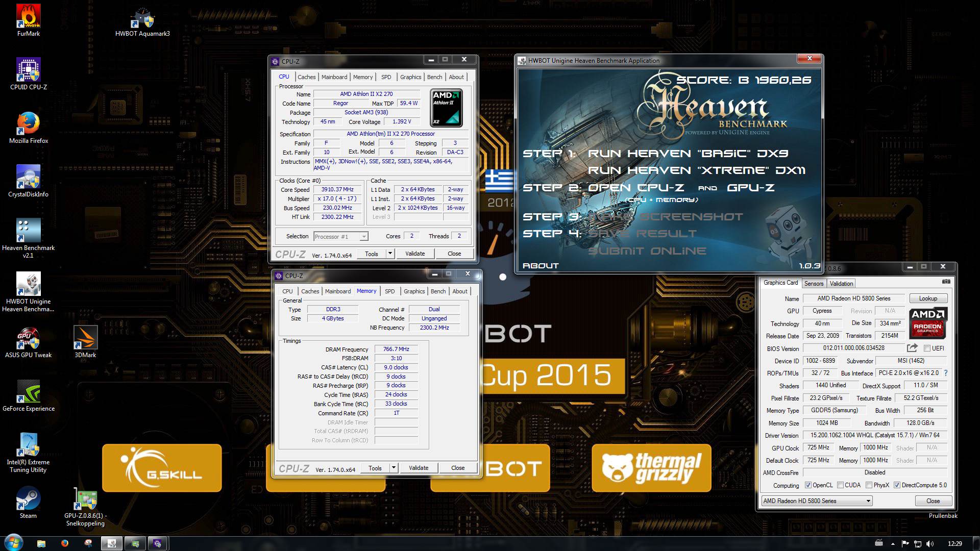This screenshot has width=980, height=551.
Task: Click the Lookup button in GPU-Z
Action: click(x=928, y=298)
